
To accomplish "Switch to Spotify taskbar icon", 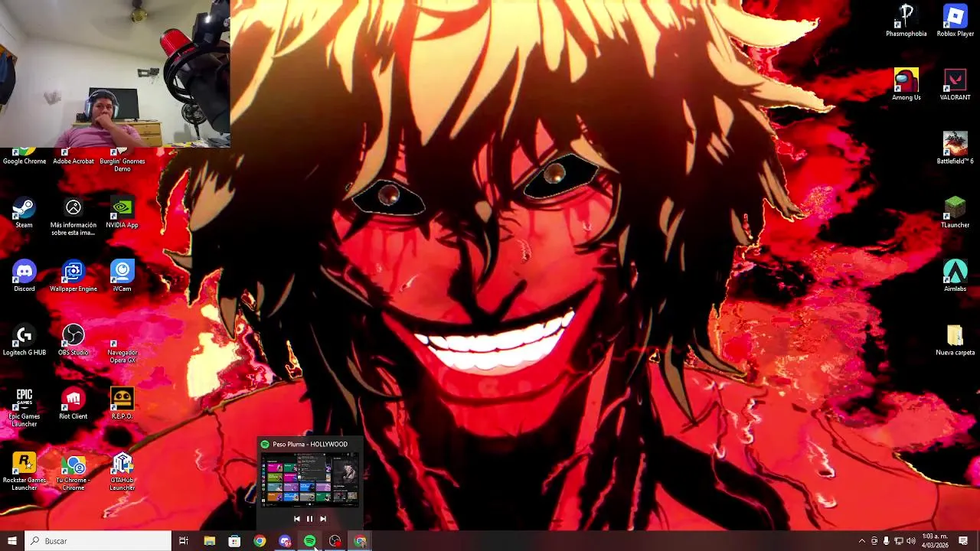I will pyautogui.click(x=309, y=541).
